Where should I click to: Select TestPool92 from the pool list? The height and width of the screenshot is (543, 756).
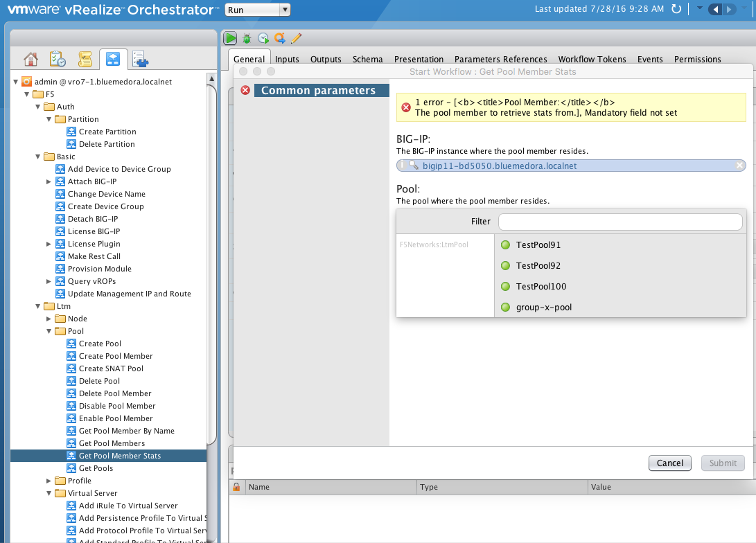tap(538, 266)
